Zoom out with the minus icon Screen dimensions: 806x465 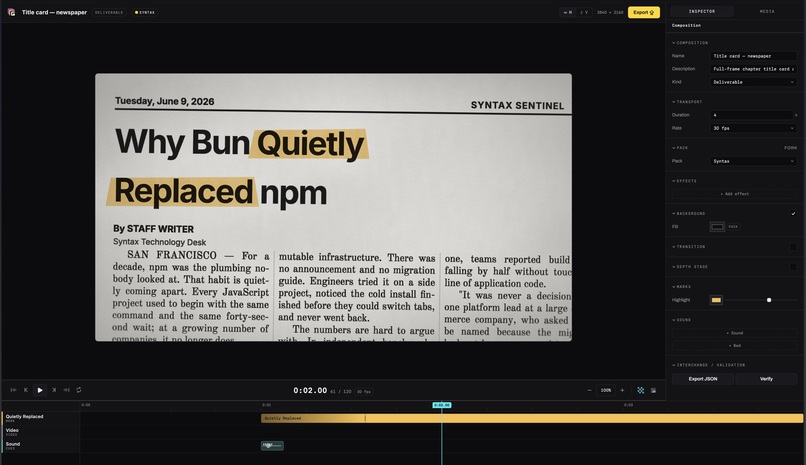(x=589, y=390)
